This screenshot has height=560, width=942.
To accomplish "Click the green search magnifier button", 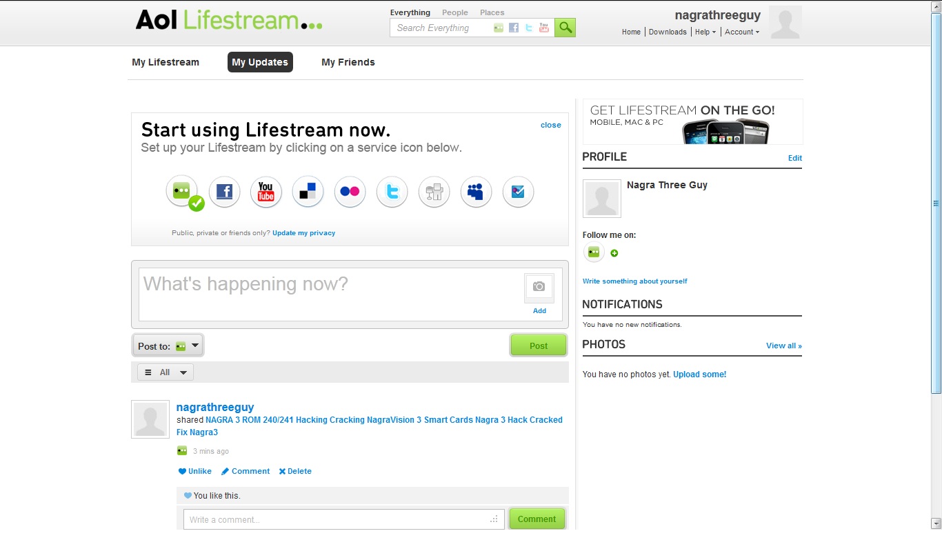I will point(565,28).
